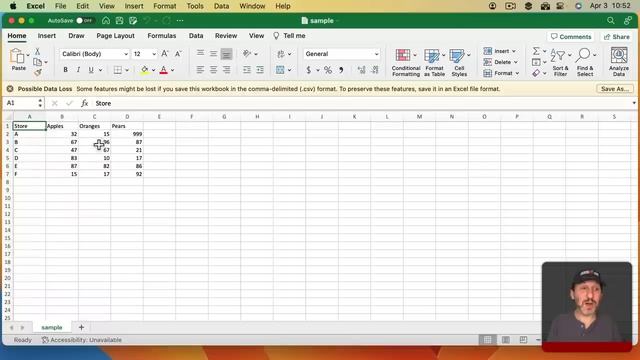
Task: Apply comma style format
Action: 341,70
